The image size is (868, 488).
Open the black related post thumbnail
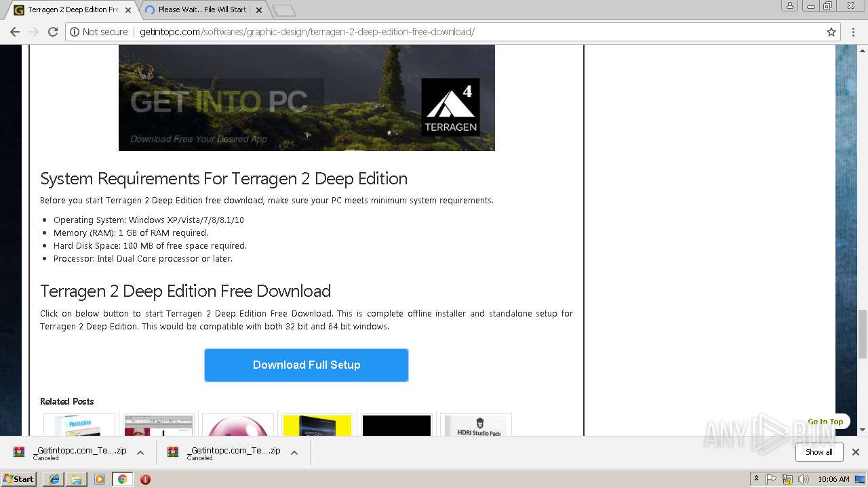pos(397,425)
